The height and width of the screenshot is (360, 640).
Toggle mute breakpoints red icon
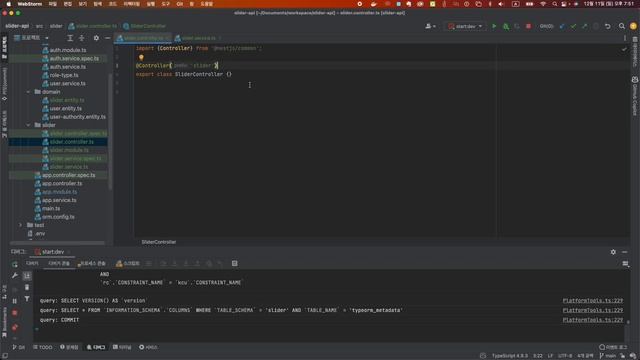[x=15, y=327]
